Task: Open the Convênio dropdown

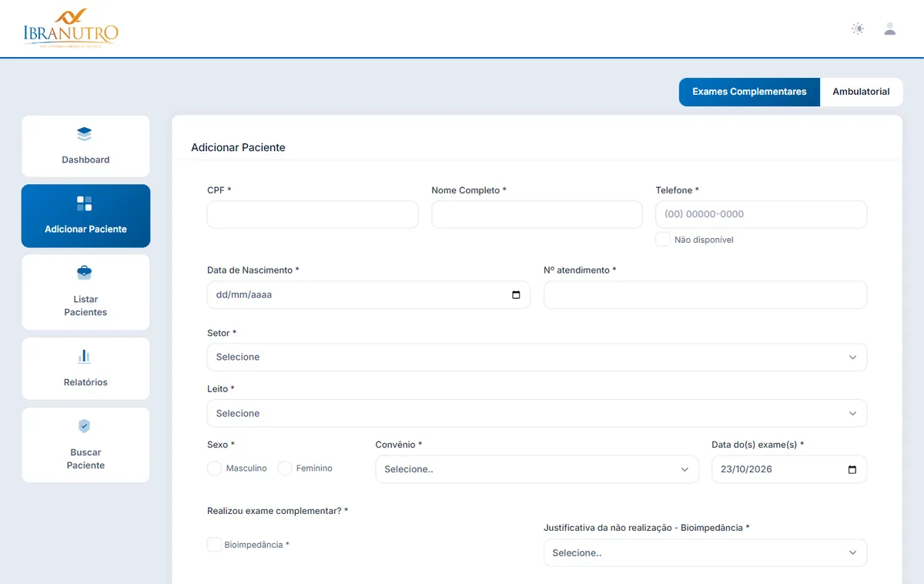Action: 537,469
